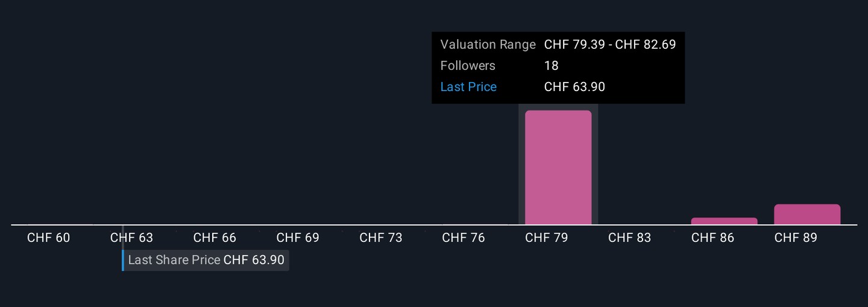This screenshot has height=307, width=868.
Task: Select the CHF 66 axis label
Action: [x=215, y=238]
